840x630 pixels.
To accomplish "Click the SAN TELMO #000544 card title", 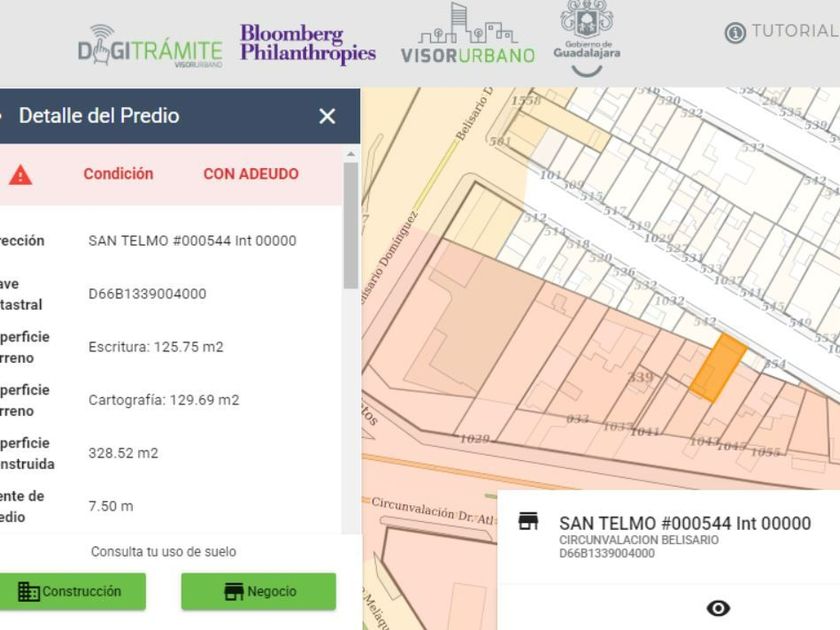I will [685, 523].
